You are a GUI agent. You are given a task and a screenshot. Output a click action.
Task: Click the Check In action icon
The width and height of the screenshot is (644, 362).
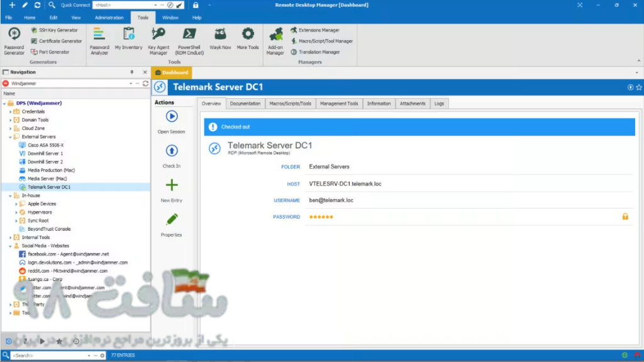click(172, 151)
